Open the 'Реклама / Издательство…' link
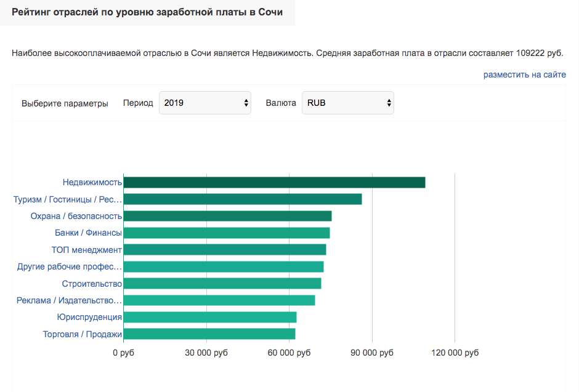This screenshot has width=579, height=392. 69,300
